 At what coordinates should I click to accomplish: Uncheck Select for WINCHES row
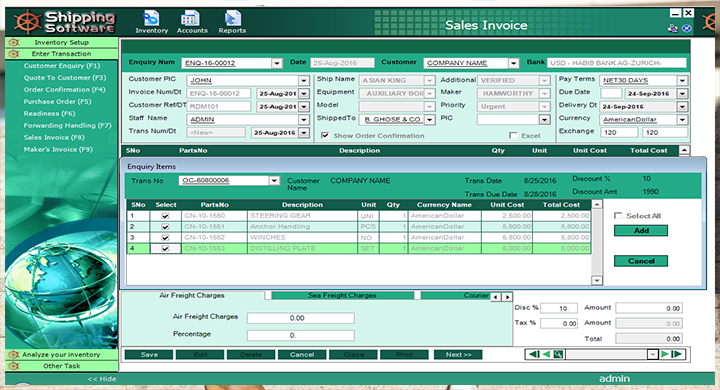165,238
